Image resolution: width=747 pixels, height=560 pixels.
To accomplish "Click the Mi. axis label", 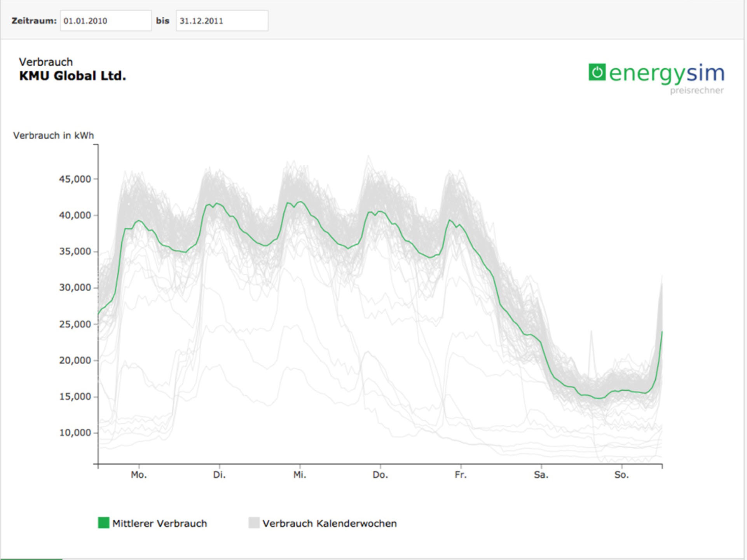I will (300, 475).
